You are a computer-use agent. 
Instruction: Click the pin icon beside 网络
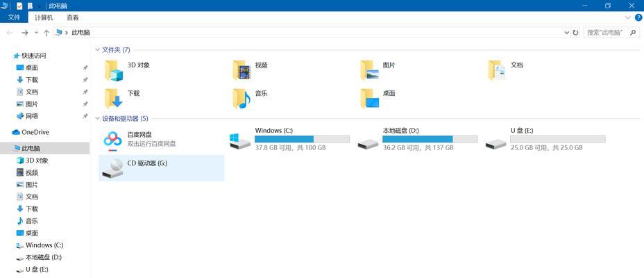point(85,116)
